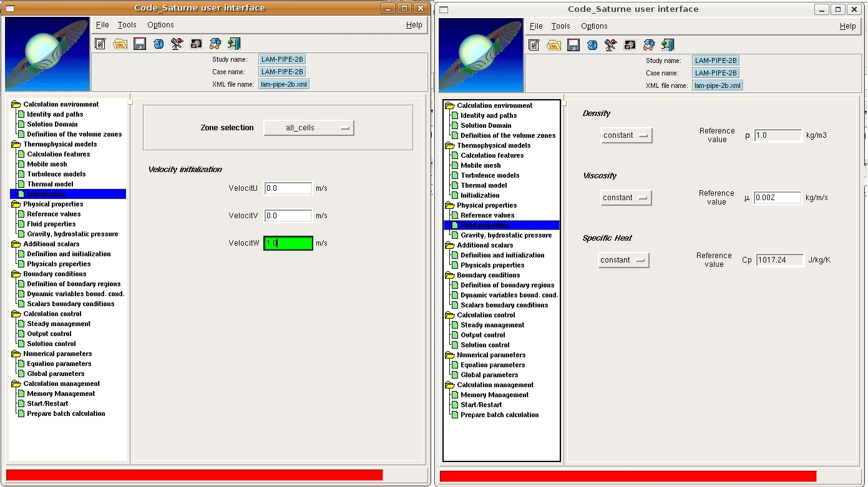Click Study name field LAM-PIPE-2B in left window
The image size is (868, 487).
[x=282, y=59]
